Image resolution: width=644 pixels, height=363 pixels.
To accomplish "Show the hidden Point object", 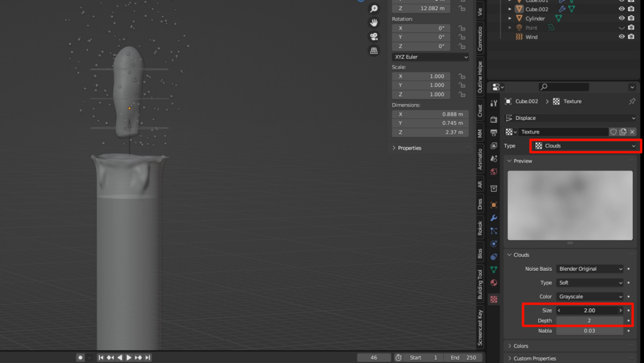I will [622, 27].
